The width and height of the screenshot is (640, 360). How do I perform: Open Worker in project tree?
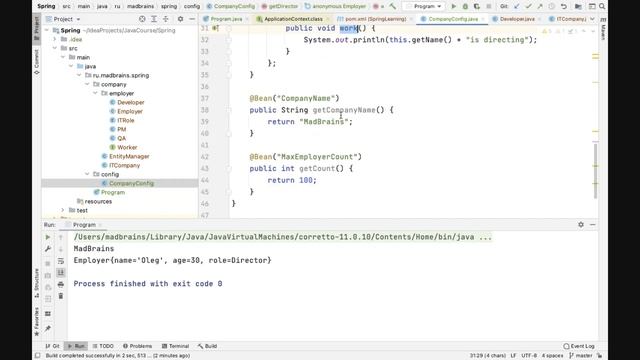coord(127,147)
